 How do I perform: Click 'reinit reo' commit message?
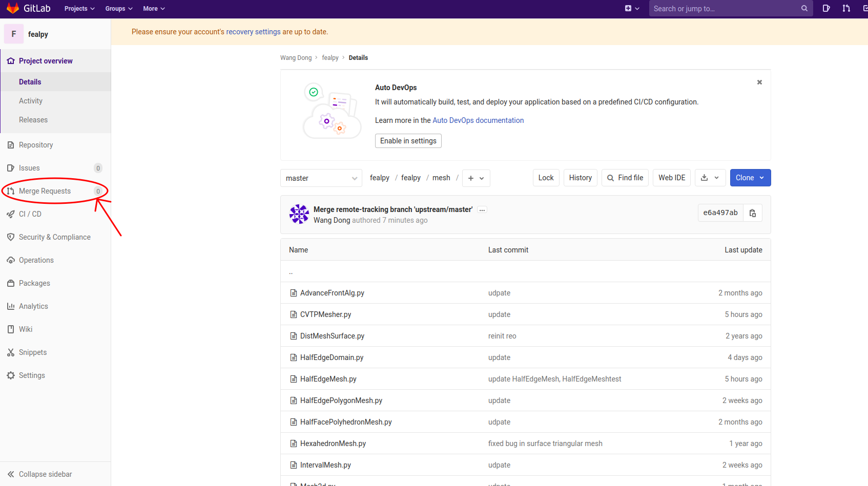(502, 336)
